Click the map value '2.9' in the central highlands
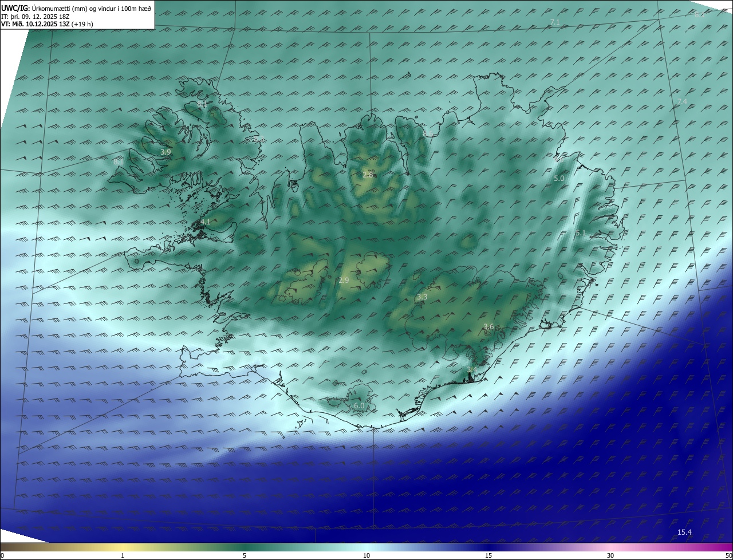This screenshot has height=560, width=733. coord(344,280)
